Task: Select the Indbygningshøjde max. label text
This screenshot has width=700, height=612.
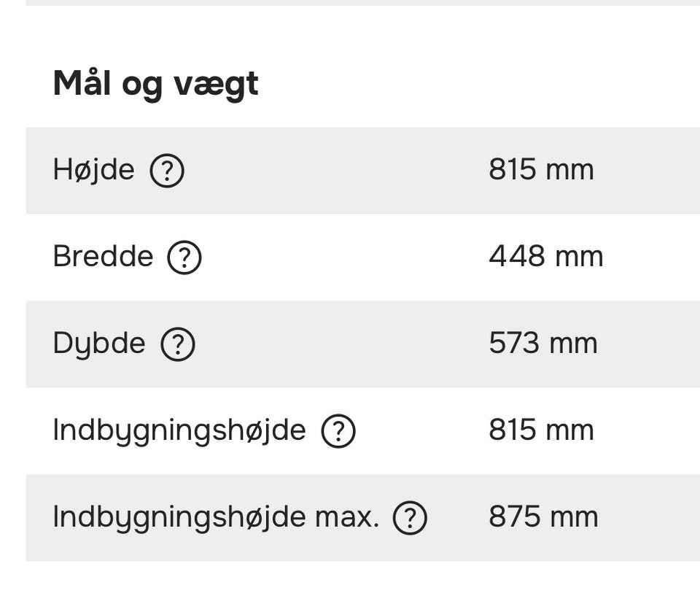Action: tap(216, 517)
